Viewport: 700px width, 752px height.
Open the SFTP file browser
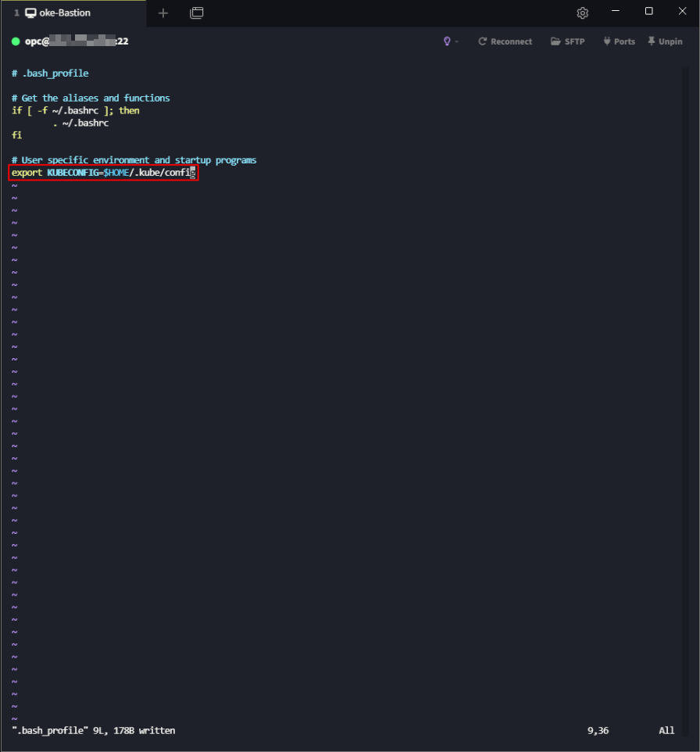567,41
